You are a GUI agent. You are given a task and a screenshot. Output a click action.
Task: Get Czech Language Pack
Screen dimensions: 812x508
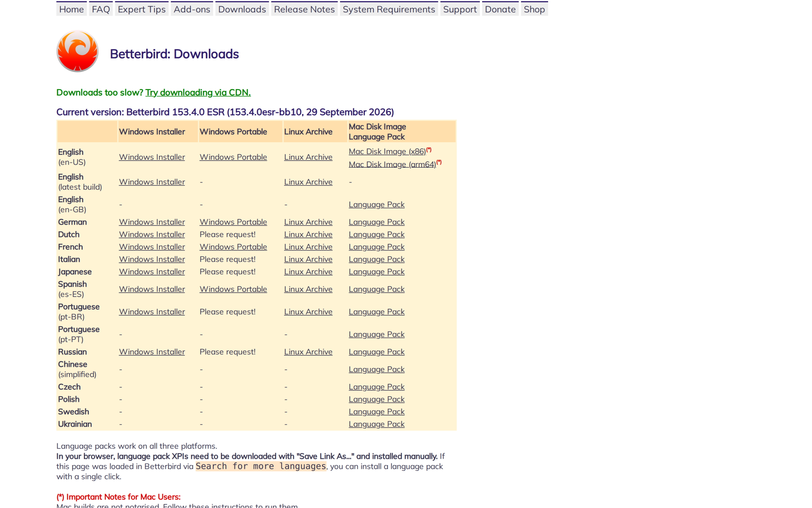(377, 387)
